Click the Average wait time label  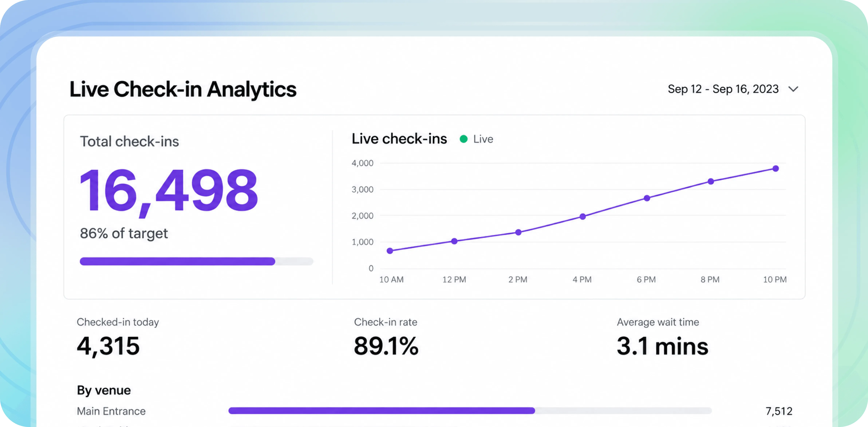coord(658,322)
